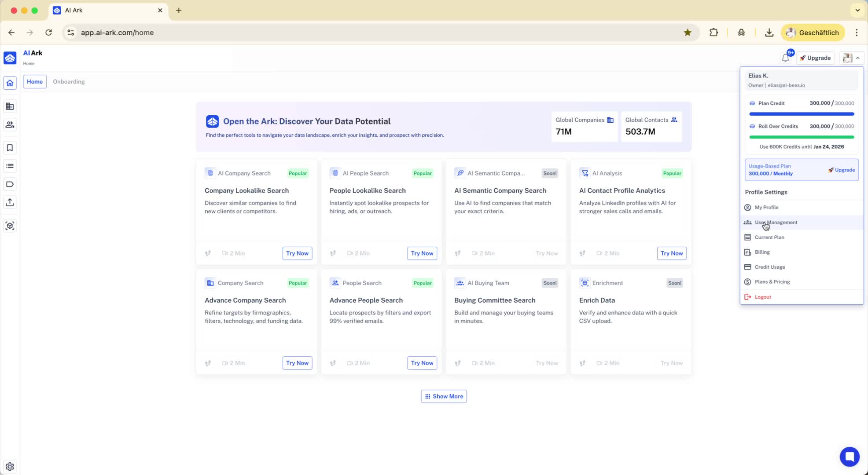Click Logout in the profile menu
Viewport: 868px width, 475px height.
click(x=762, y=297)
